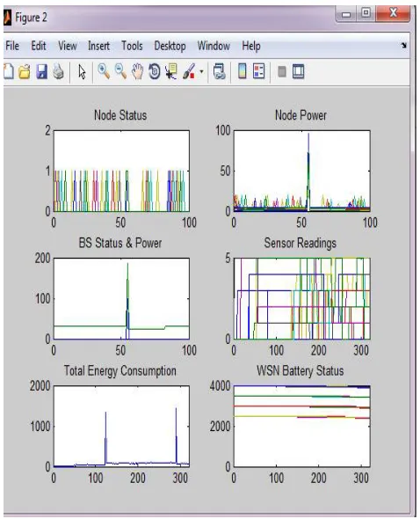
Task: Open the Brush color dropdown arrow
Action: coord(201,71)
